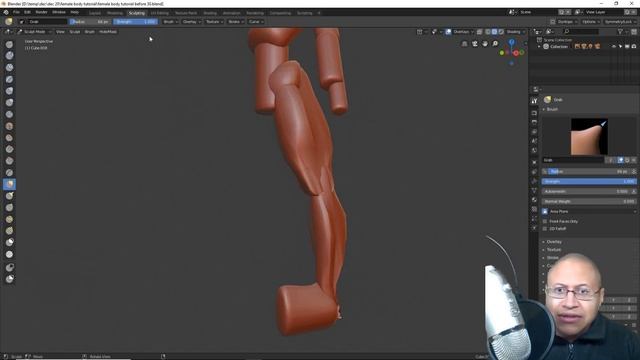
Task: Expand the Collection tree row
Action: pyautogui.click(x=539, y=47)
